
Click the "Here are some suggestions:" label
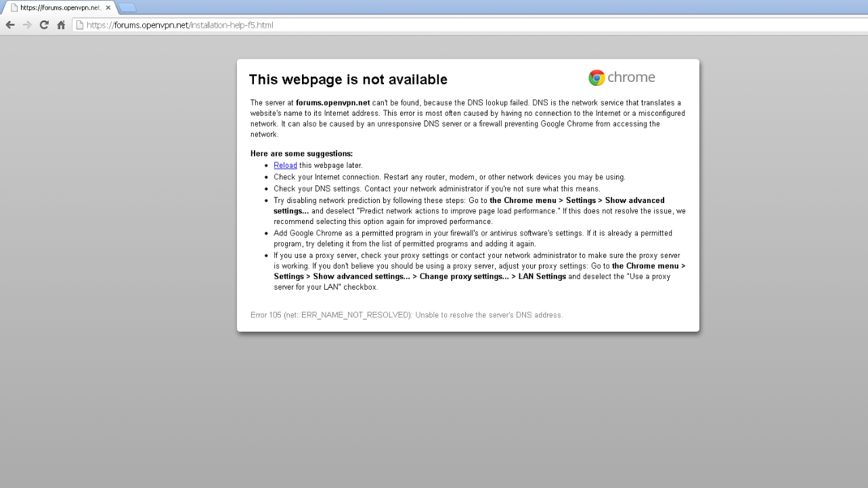pos(301,154)
